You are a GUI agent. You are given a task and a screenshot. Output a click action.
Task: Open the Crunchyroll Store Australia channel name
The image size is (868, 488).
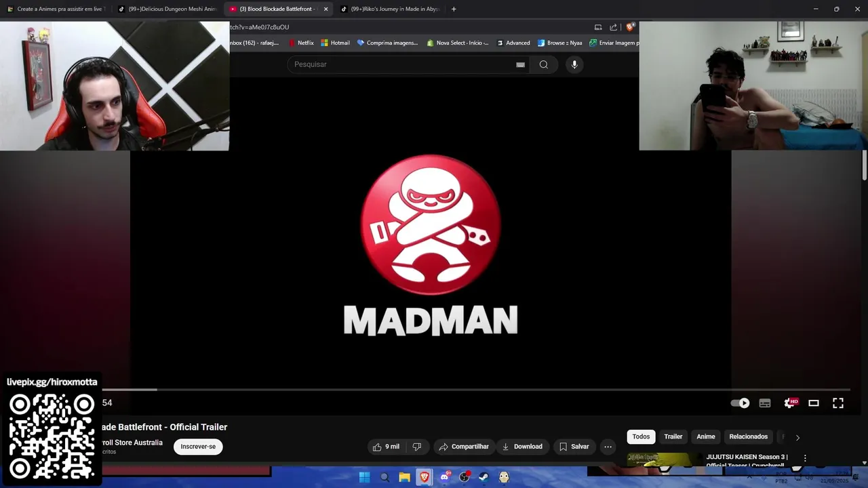(x=132, y=443)
